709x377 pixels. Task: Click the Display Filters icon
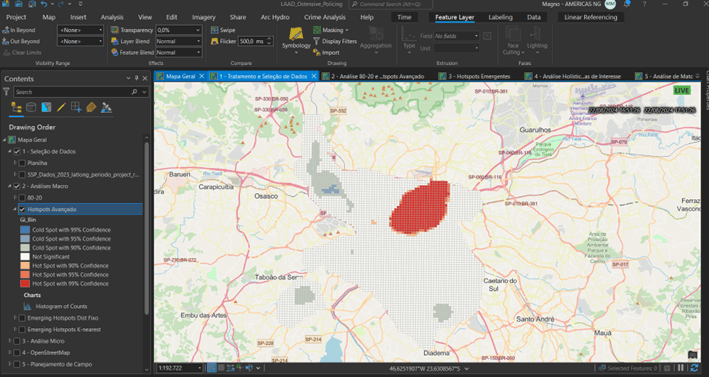coord(317,41)
